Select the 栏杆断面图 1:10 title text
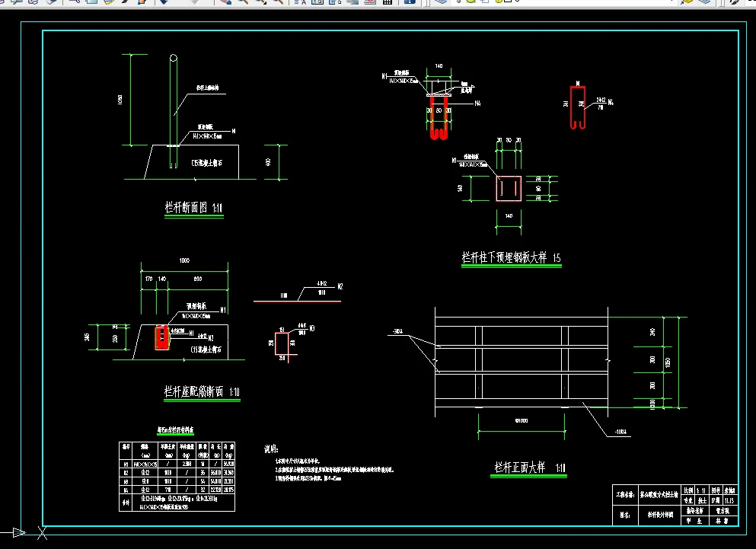The height and width of the screenshot is (549, 756). point(193,207)
